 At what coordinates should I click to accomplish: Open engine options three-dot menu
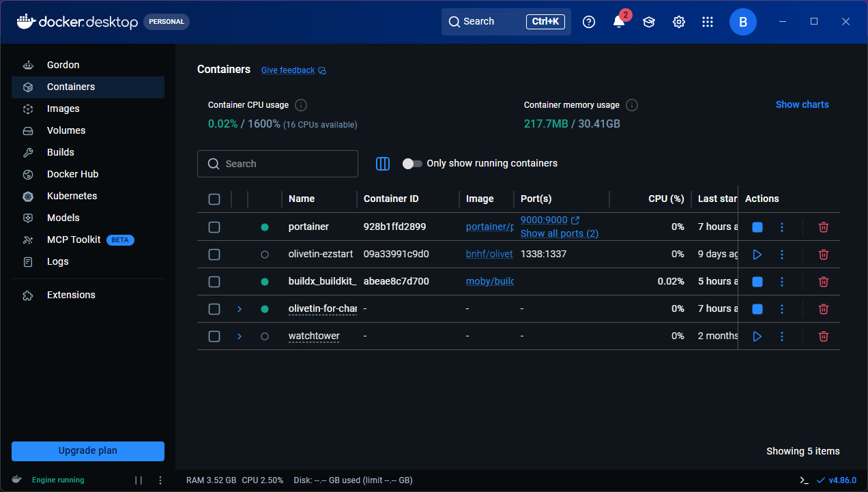tap(160, 480)
